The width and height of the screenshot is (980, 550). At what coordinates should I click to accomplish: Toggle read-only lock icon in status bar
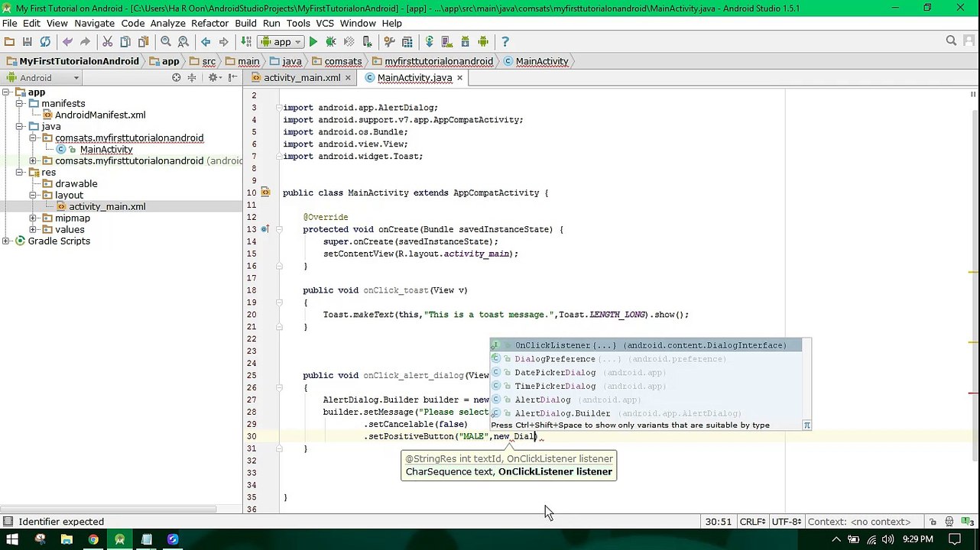pyautogui.click(x=933, y=522)
